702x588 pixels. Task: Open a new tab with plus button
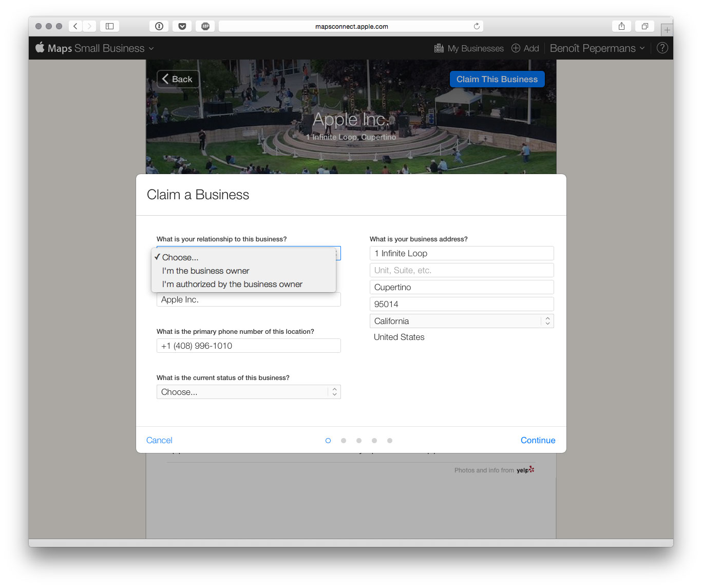[667, 30]
